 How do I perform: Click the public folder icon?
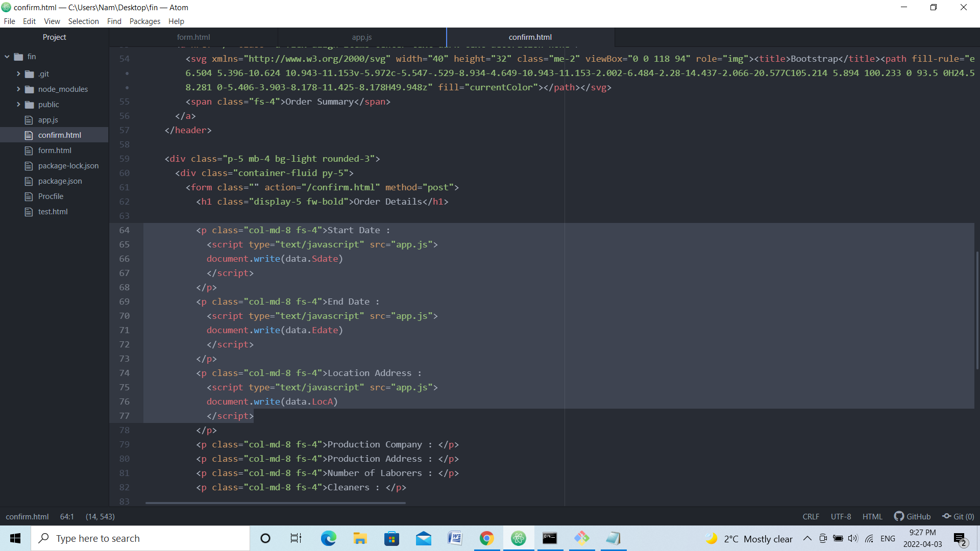[30, 105]
